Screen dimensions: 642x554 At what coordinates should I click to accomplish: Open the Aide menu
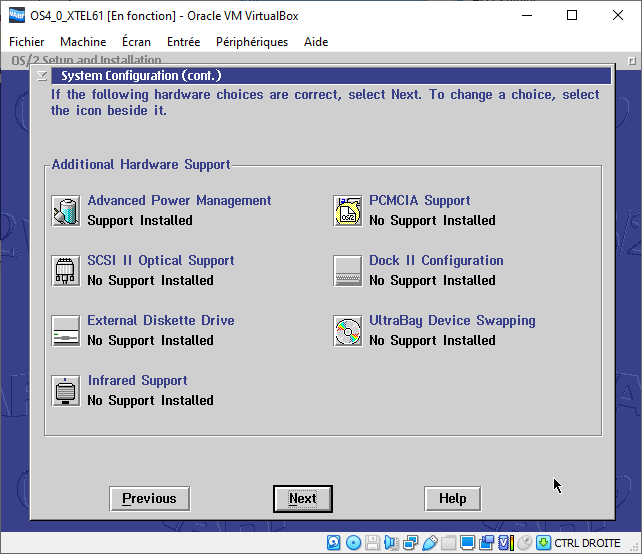tap(316, 42)
